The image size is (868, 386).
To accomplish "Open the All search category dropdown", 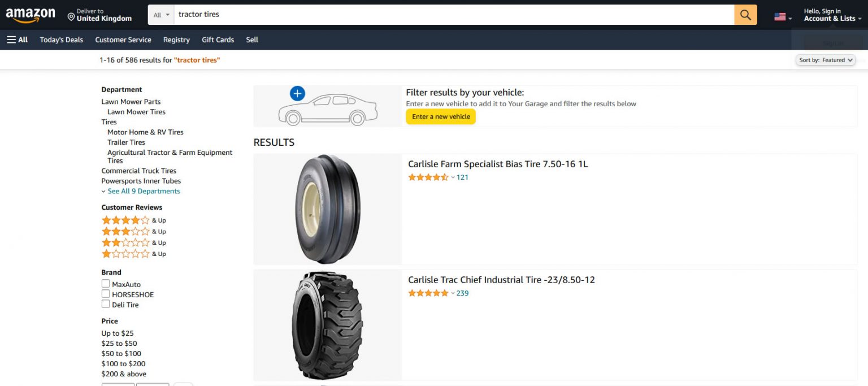I will click(x=160, y=15).
